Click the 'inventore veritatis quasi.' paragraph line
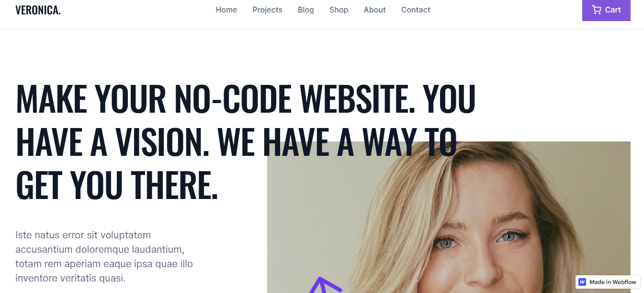Viewport: 644px width, 293px height. tap(70, 278)
